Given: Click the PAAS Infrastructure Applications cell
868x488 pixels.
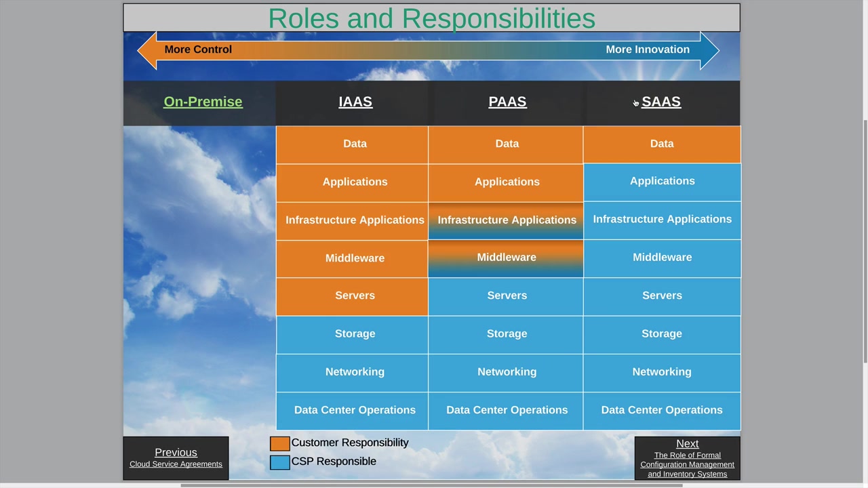Looking at the screenshot, I should pos(506,221).
